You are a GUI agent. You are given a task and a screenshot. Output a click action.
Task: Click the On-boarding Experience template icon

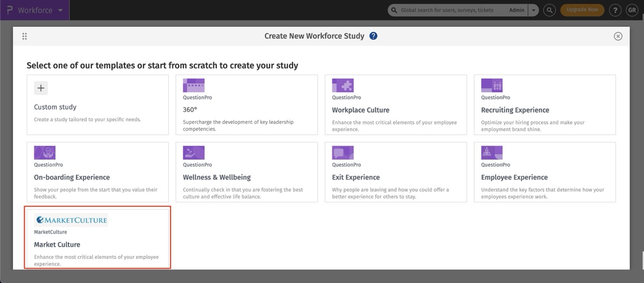click(x=45, y=153)
